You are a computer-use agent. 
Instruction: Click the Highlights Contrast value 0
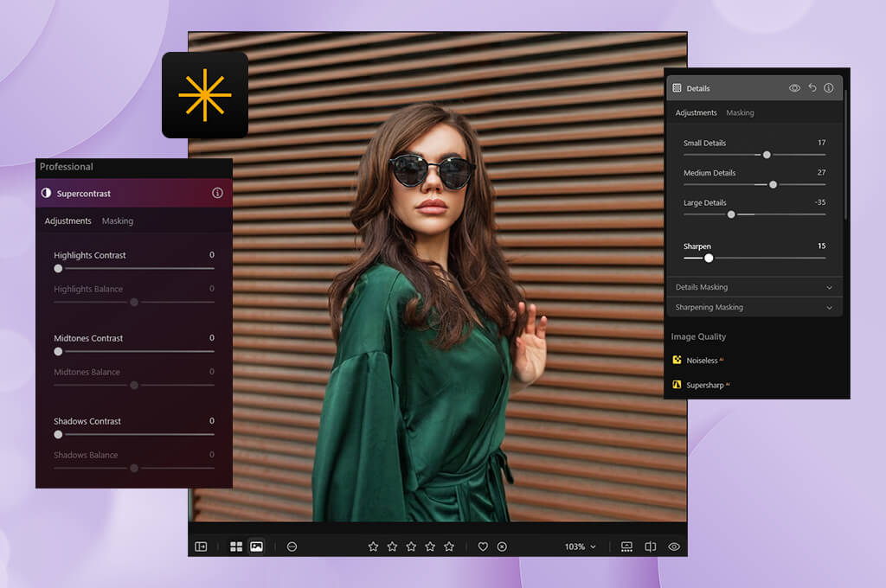[x=212, y=255]
